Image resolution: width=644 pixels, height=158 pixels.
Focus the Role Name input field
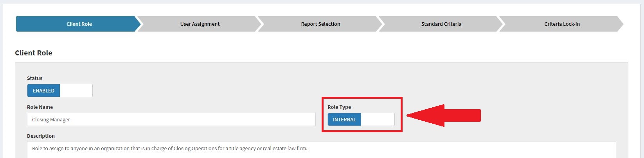[x=171, y=119]
